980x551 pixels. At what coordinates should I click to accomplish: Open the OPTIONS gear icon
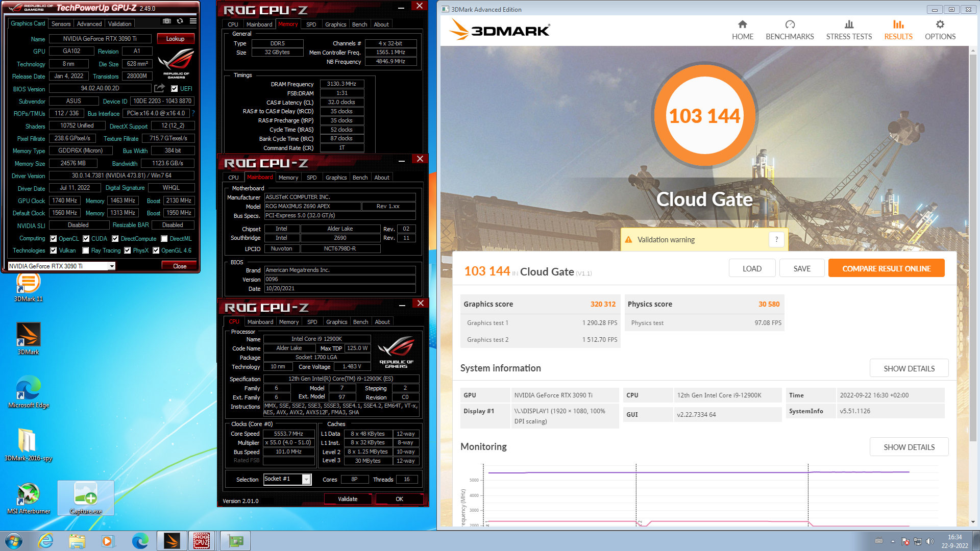point(940,24)
